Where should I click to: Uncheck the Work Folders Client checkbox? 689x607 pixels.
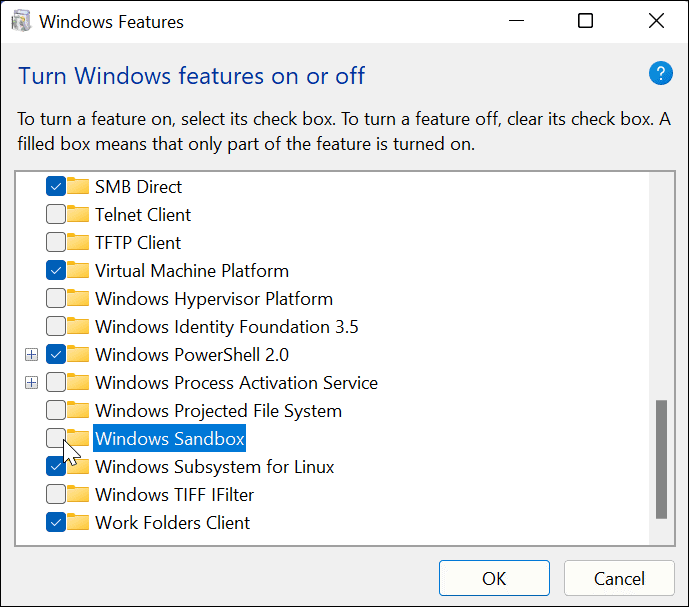[x=56, y=522]
